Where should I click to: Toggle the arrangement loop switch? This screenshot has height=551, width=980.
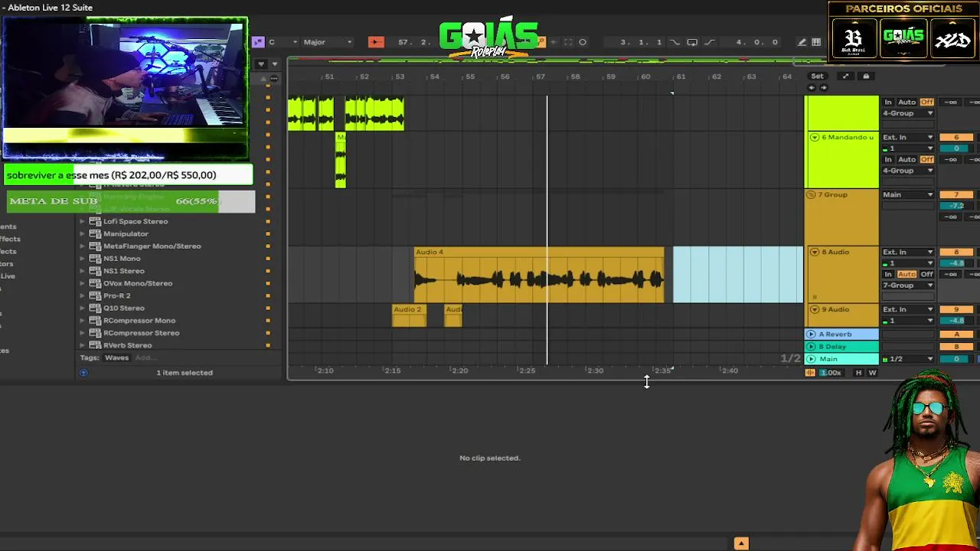tap(692, 42)
